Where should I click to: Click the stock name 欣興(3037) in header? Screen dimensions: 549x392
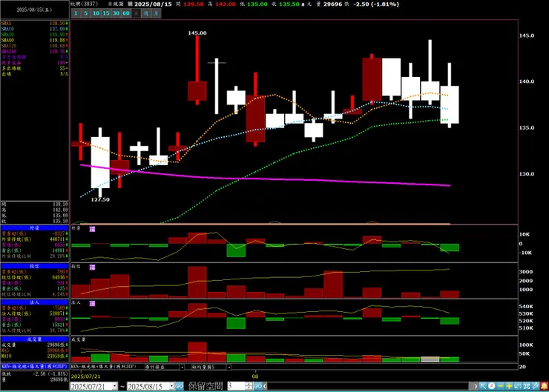[x=85, y=4]
